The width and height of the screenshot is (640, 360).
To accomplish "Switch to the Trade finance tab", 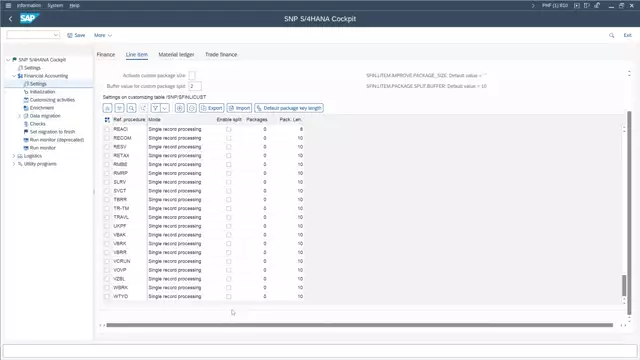I will click(x=221, y=55).
